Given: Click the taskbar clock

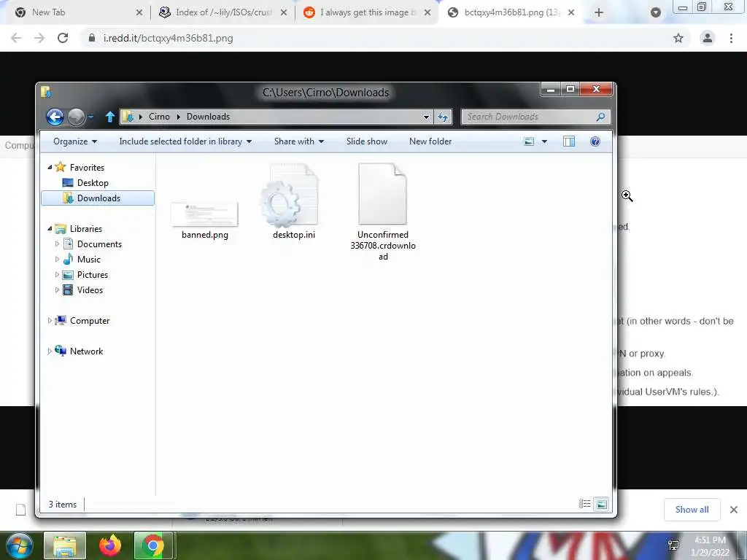Looking at the screenshot, I should [x=710, y=546].
